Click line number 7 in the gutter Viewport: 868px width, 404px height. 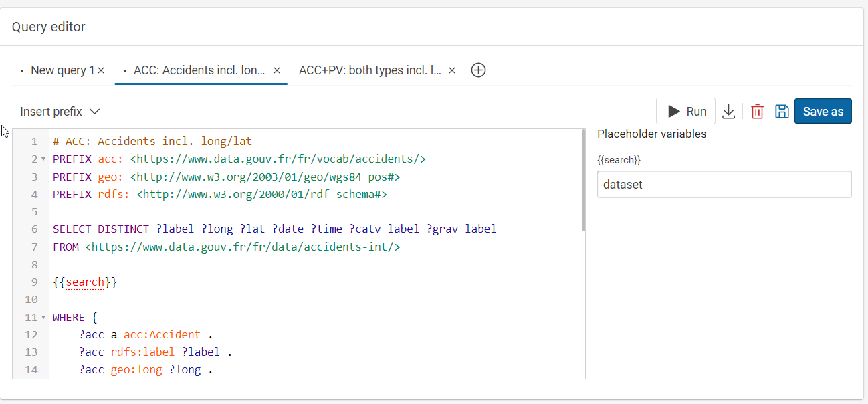[34, 247]
